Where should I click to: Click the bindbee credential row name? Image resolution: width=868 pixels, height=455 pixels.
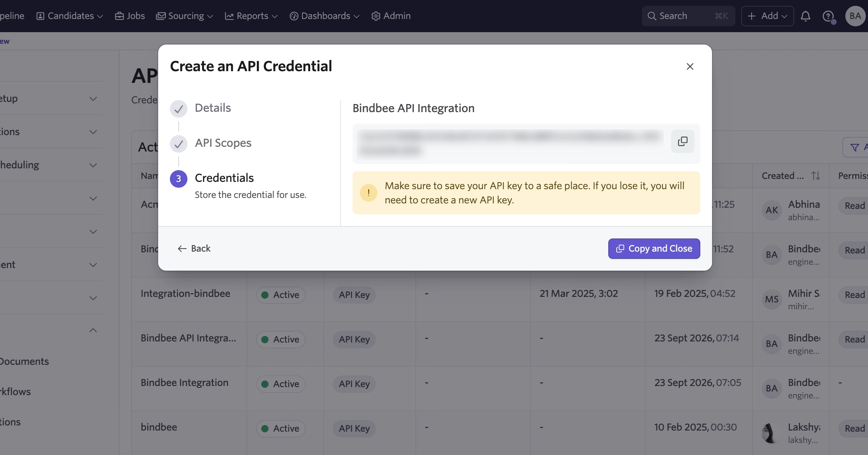point(159,427)
